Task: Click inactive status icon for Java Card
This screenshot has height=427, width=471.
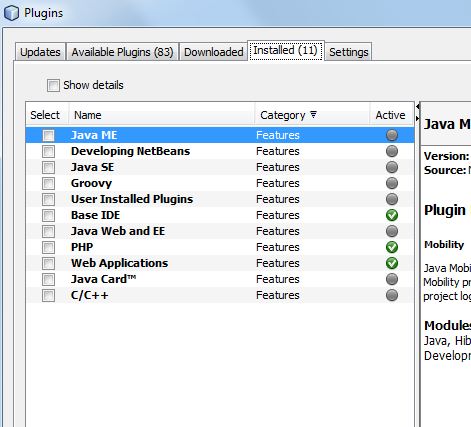Action: (x=392, y=279)
